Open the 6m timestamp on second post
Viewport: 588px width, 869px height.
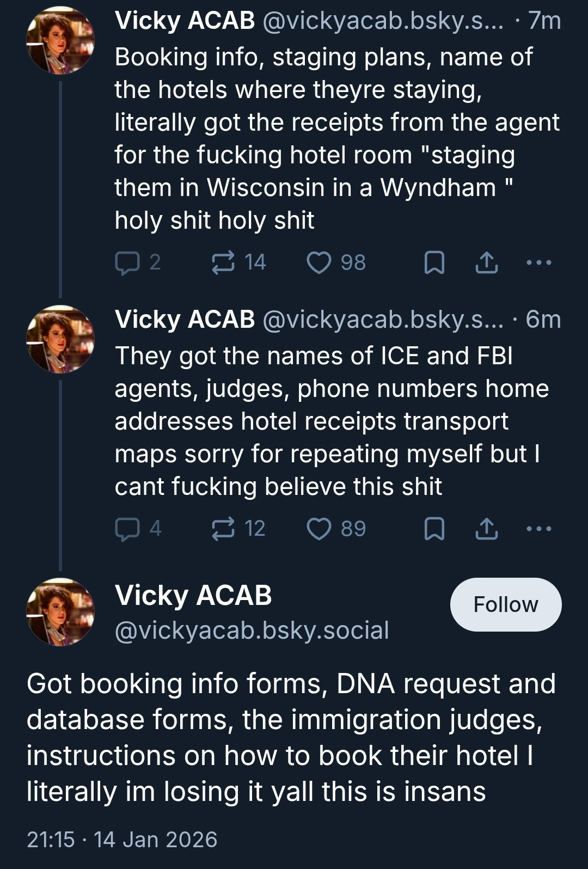(543, 320)
